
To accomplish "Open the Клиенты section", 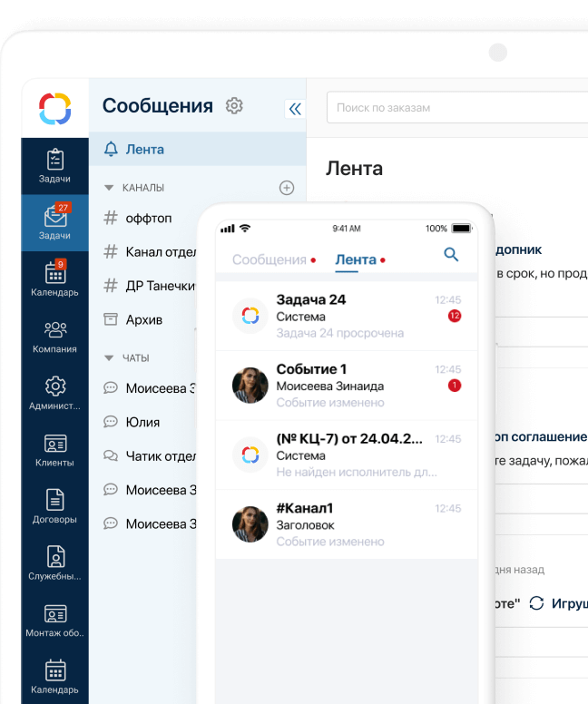I will (54, 450).
